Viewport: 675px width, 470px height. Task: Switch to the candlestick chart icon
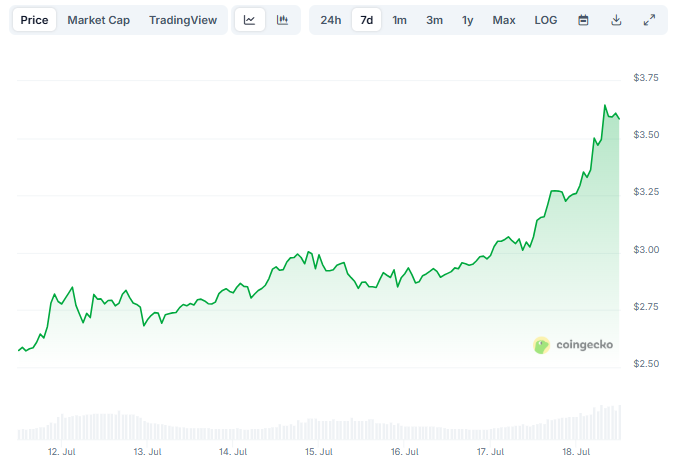282,20
